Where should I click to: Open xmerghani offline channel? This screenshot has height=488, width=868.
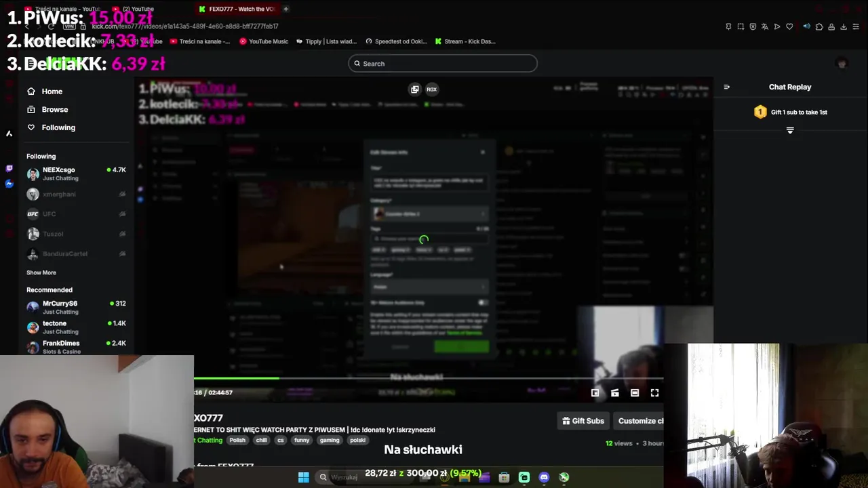pos(76,195)
